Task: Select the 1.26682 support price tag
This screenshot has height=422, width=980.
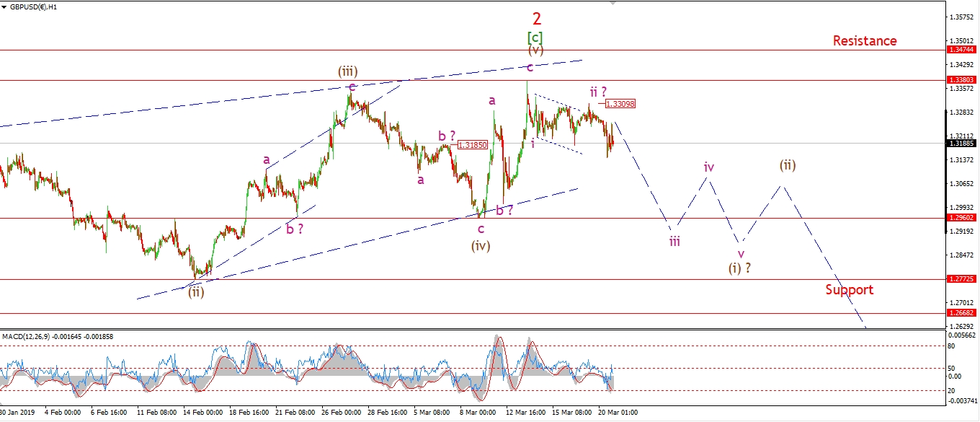Action: [x=962, y=313]
